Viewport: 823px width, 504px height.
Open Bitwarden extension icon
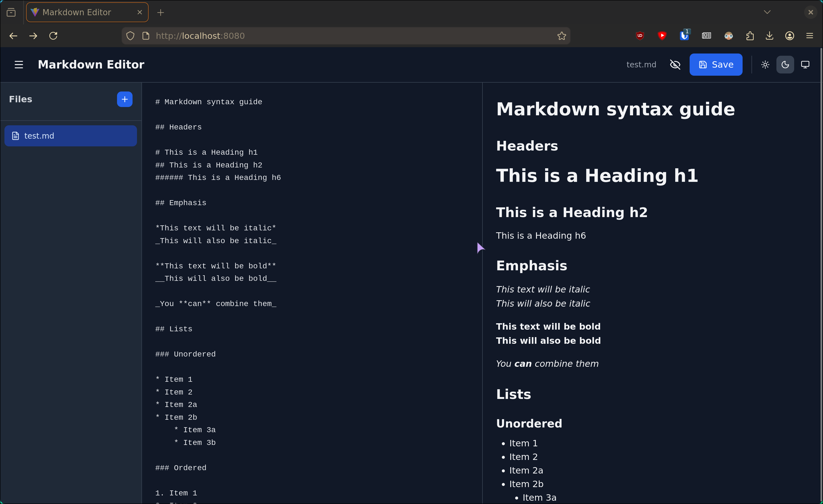(x=684, y=36)
